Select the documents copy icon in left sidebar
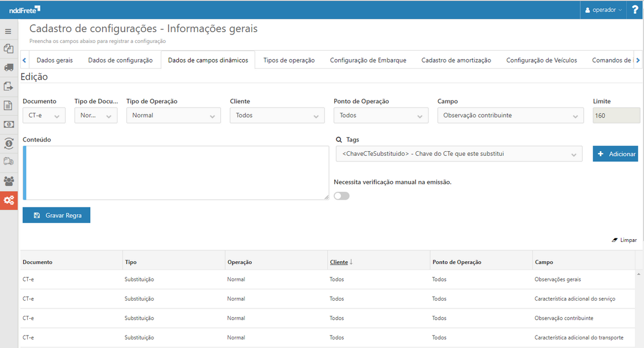The image size is (644, 348). tap(8, 49)
